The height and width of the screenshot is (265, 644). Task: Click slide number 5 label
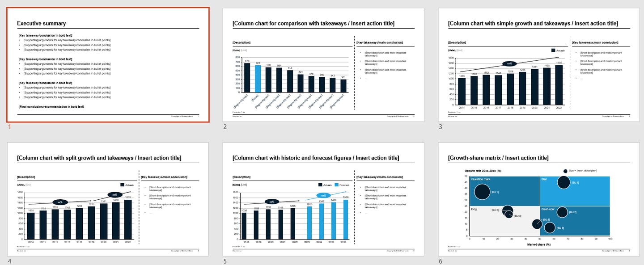coord(225,261)
